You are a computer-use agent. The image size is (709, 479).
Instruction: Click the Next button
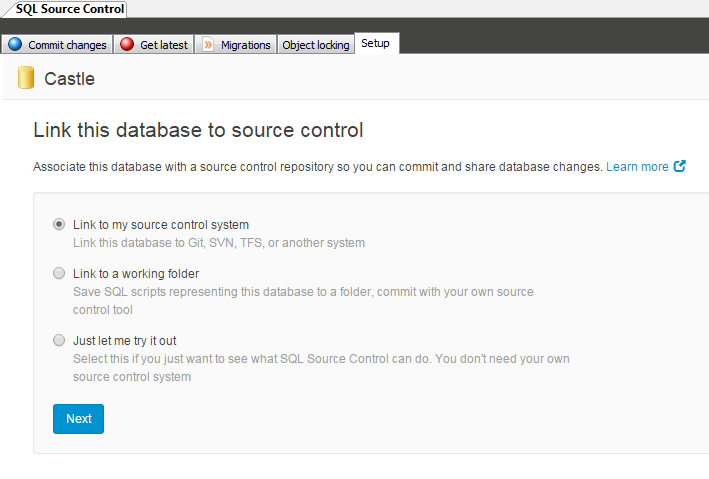(x=78, y=419)
